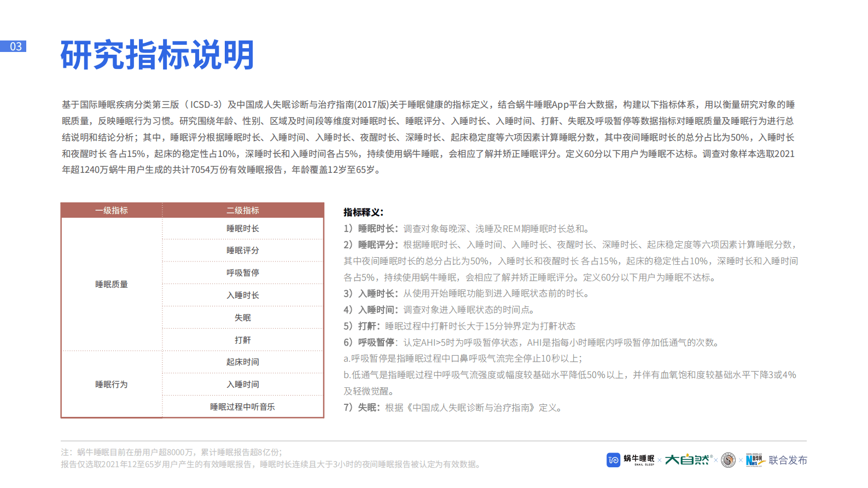Click the round sleep research society emblem
The width and height of the screenshot is (868, 488).
click(x=728, y=460)
